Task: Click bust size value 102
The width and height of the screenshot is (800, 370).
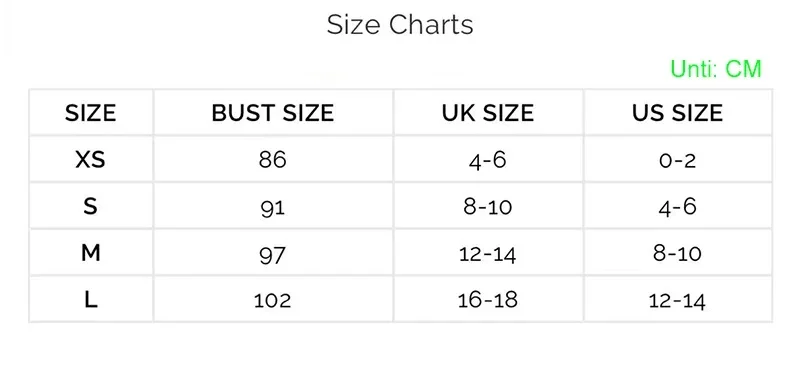Action: click(x=272, y=301)
